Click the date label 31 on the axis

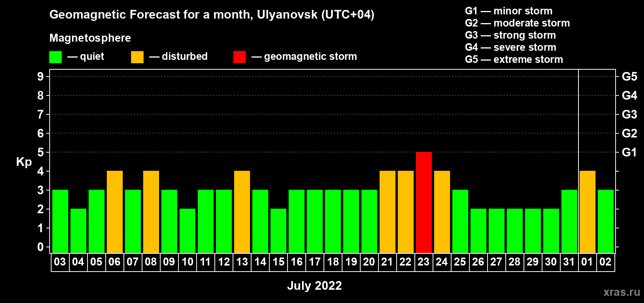[569, 262]
